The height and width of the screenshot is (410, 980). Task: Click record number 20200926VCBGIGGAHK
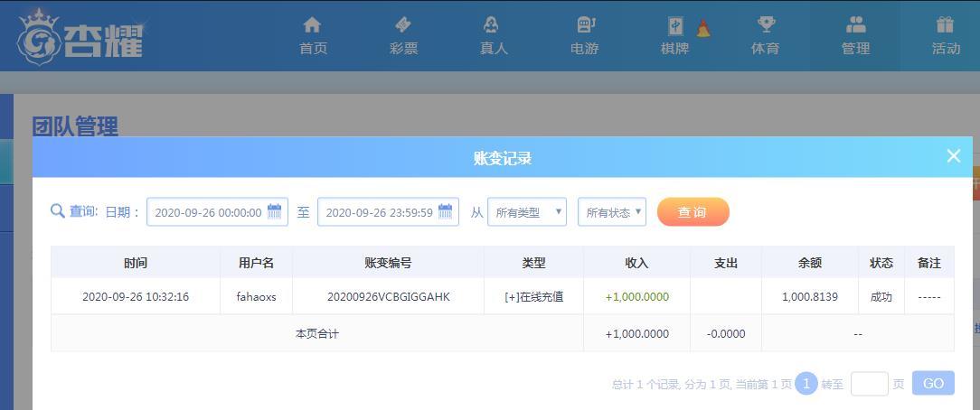(388, 296)
